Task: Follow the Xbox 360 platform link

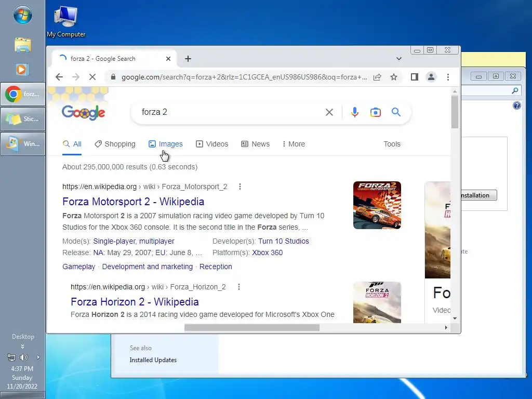Action: pyautogui.click(x=268, y=253)
